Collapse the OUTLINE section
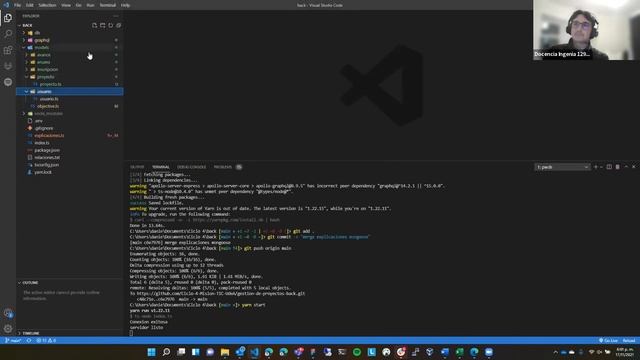640x360 pixels. (69, 282)
